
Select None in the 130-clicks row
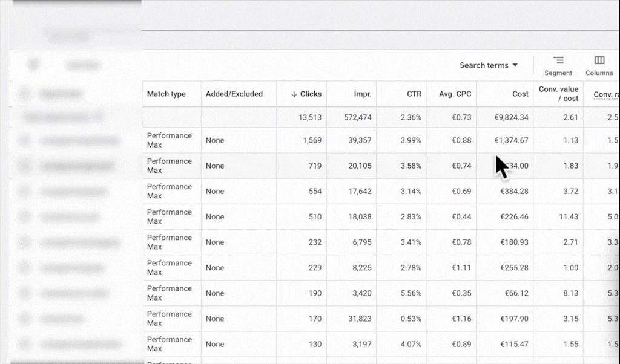215,344
